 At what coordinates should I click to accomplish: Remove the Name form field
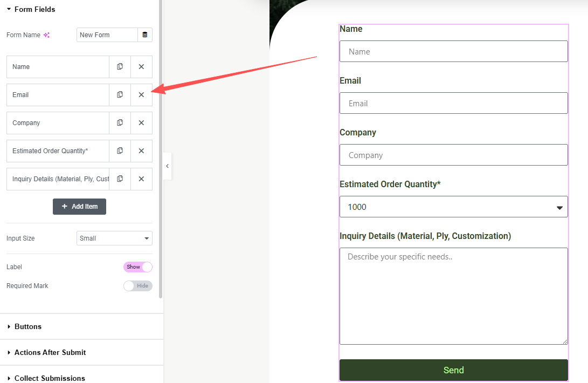coord(141,67)
